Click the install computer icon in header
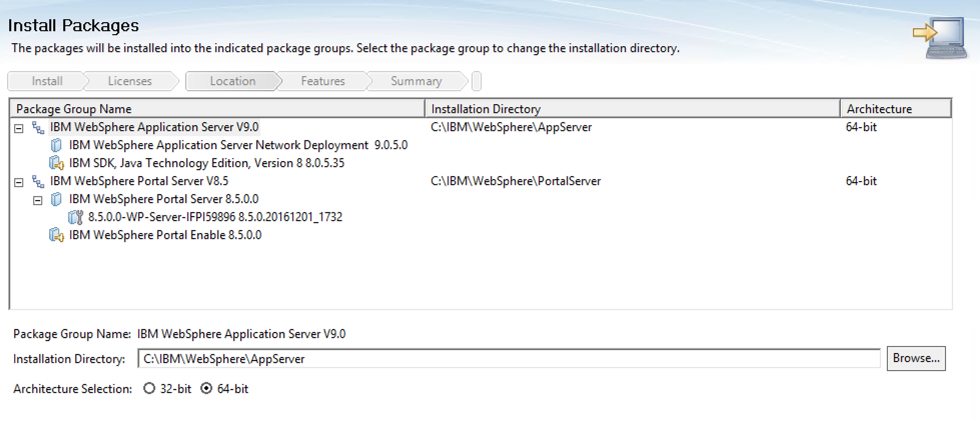 [x=940, y=37]
